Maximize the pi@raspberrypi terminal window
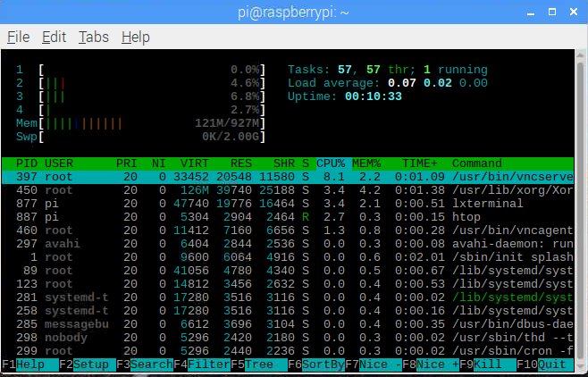Screen dimensions: 588x377 (x=552, y=12)
